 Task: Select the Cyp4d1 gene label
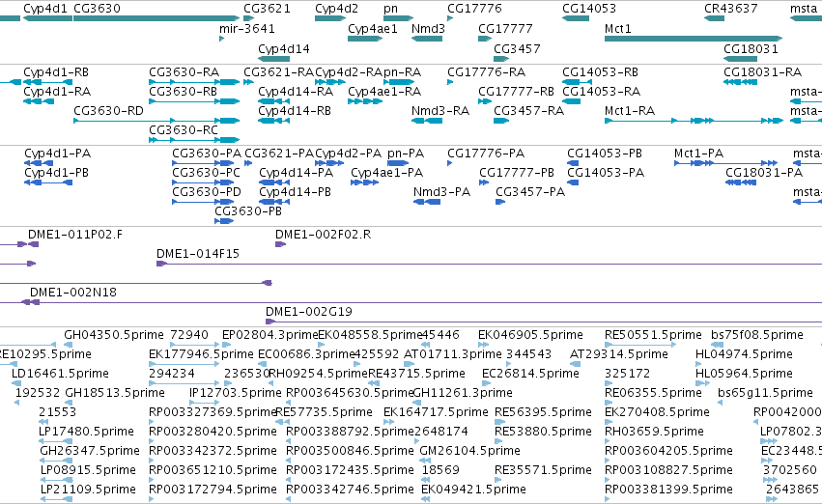coord(45,9)
